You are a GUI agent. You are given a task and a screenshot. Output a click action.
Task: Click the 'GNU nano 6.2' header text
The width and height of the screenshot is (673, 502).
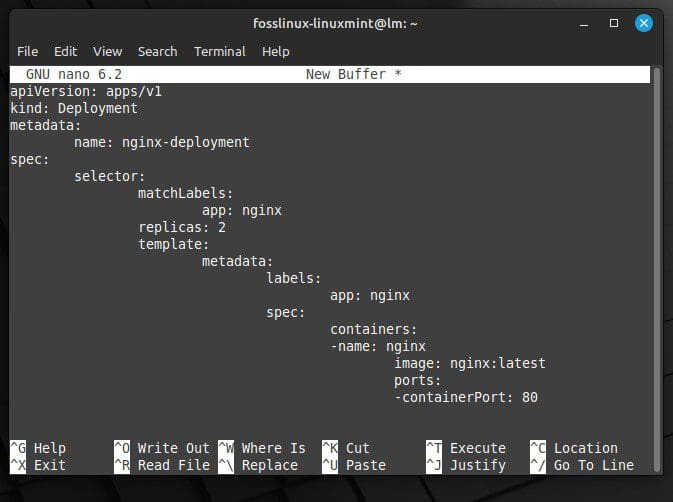click(74, 74)
